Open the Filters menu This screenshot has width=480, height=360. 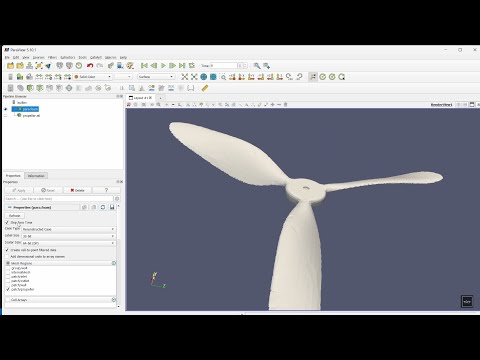52,57
